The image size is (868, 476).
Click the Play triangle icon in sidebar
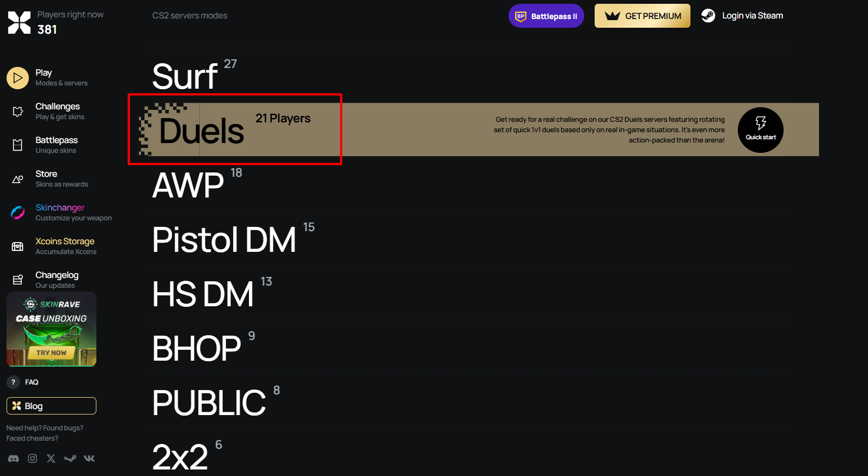pos(17,78)
